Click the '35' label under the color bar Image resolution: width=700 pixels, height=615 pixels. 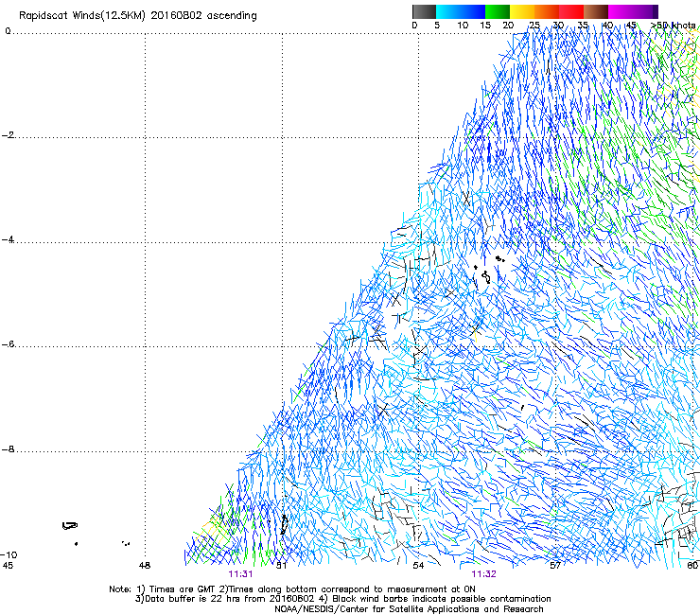583,26
